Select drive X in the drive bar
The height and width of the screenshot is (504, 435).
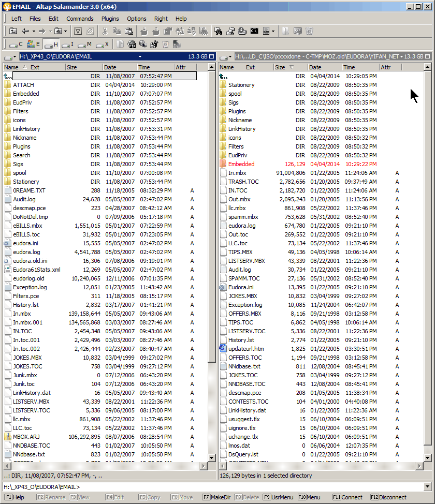coord(103,45)
